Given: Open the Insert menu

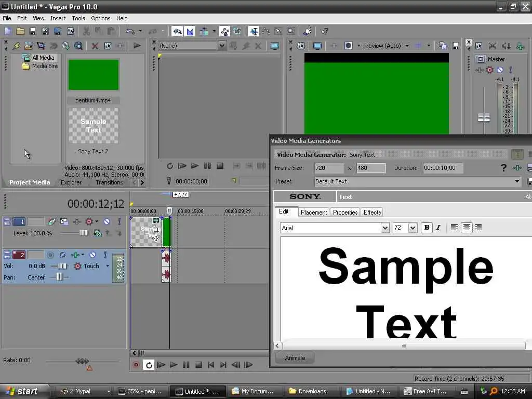Looking at the screenshot, I should click(x=58, y=18).
